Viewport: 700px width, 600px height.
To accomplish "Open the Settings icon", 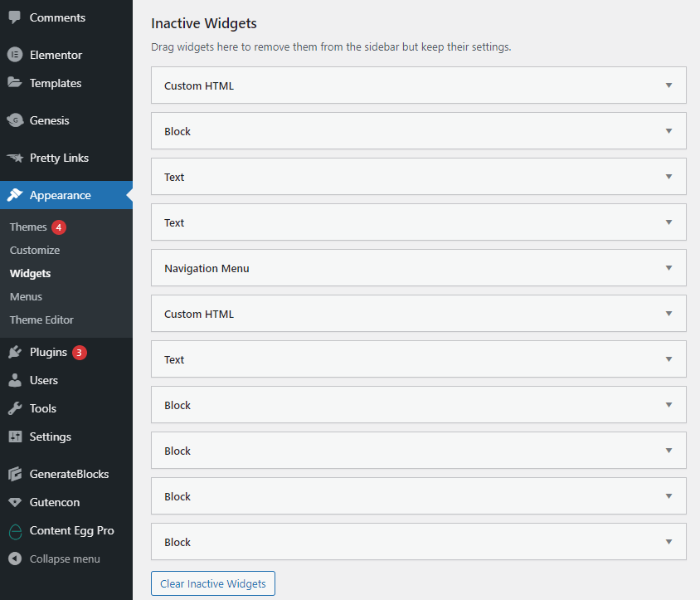I will [14, 437].
